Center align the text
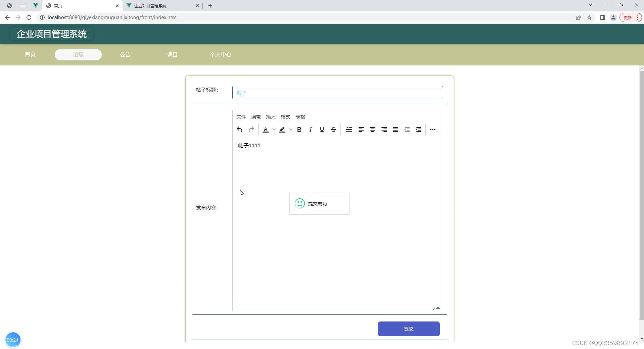 (x=373, y=130)
